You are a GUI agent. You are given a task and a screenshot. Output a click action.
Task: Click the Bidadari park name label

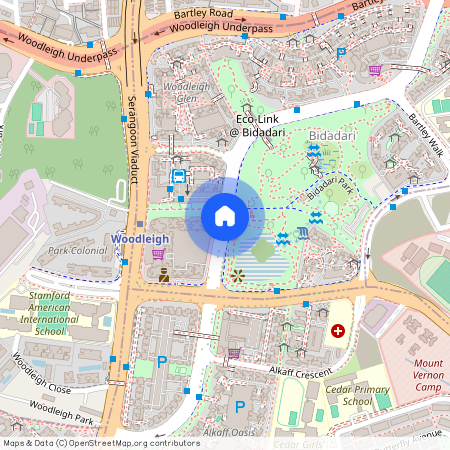[332, 136]
